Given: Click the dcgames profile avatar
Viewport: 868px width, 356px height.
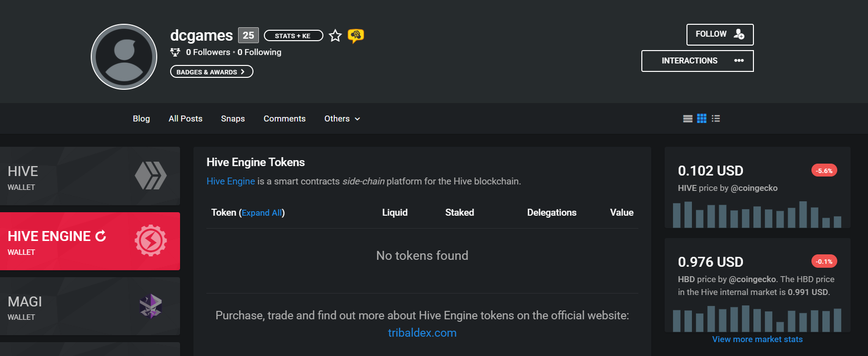Looking at the screenshot, I should click(x=124, y=57).
